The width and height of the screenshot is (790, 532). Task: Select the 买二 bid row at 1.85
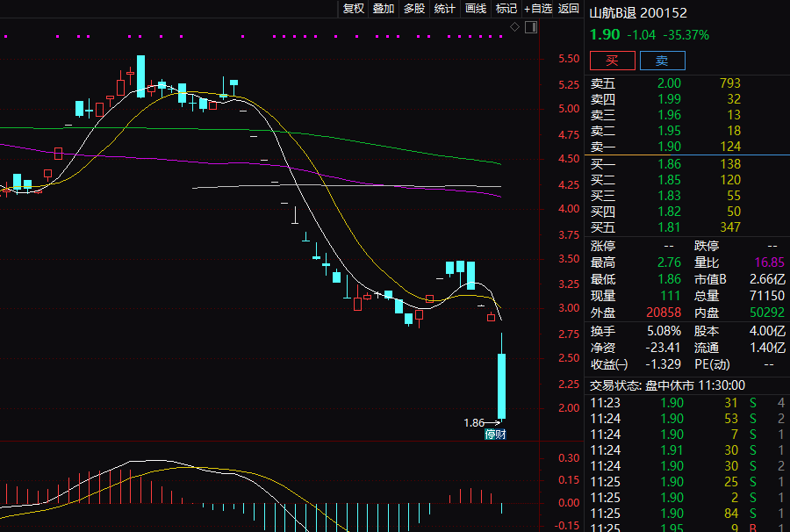pos(687,180)
